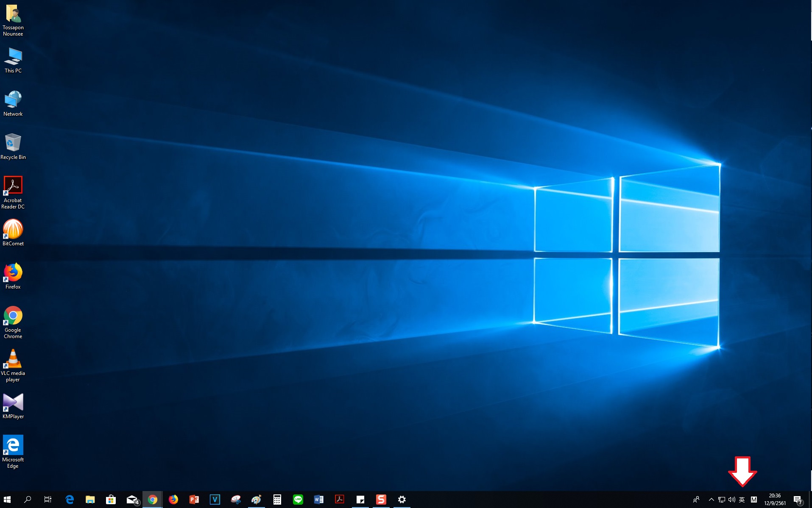Open Sticky Notes from taskbar
This screenshot has width=812, height=508.
[x=360, y=500]
